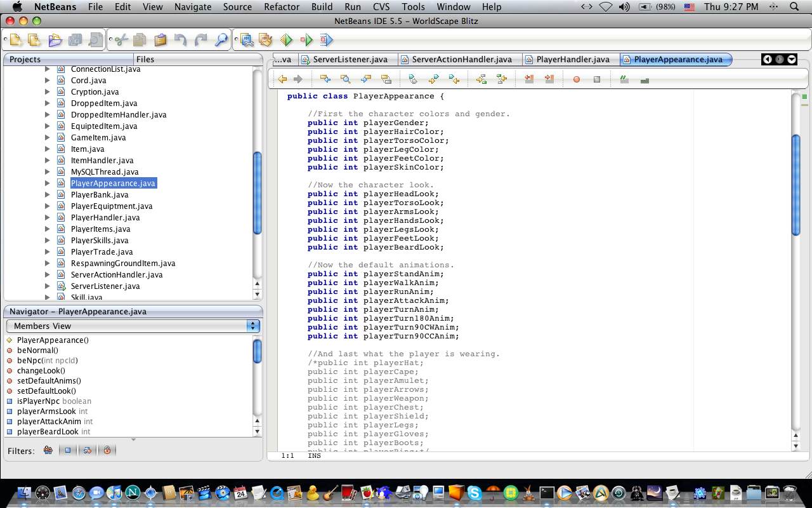Click the Attach Debugger icon
This screenshot has width=812, height=508.
point(327,41)
